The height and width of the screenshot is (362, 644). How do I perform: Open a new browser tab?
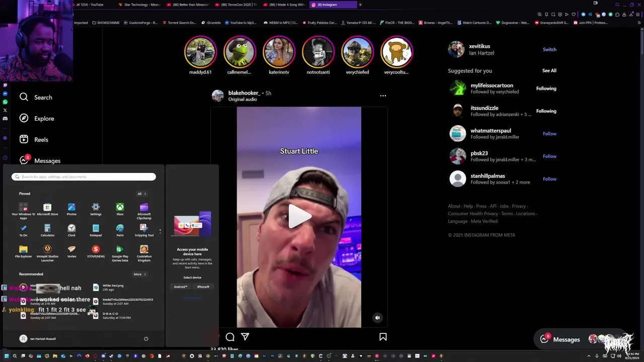pyautogui.click(x=360, y=5)
